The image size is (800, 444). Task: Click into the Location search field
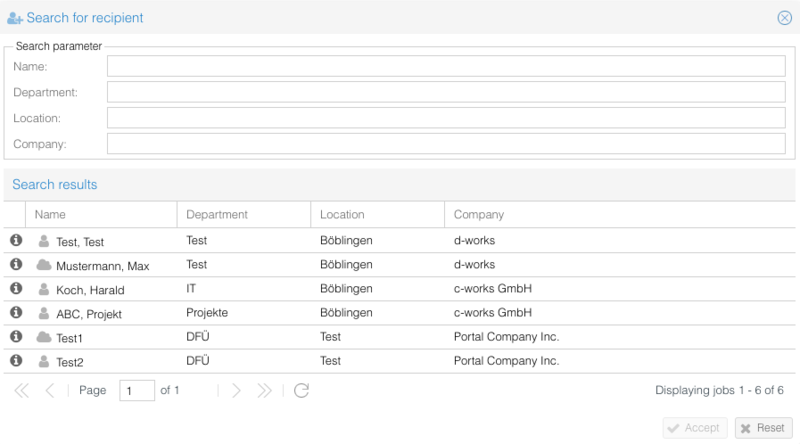[x=446, y=118]
